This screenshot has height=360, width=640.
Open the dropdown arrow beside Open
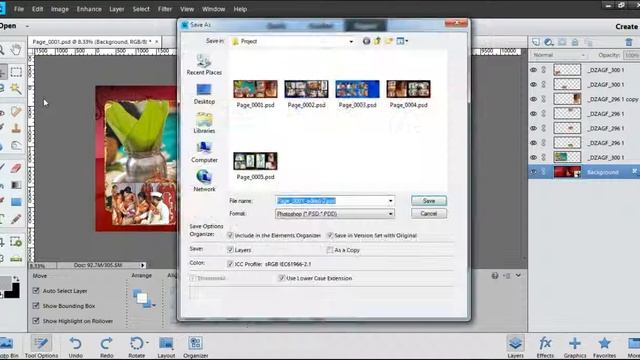point(27,26)
